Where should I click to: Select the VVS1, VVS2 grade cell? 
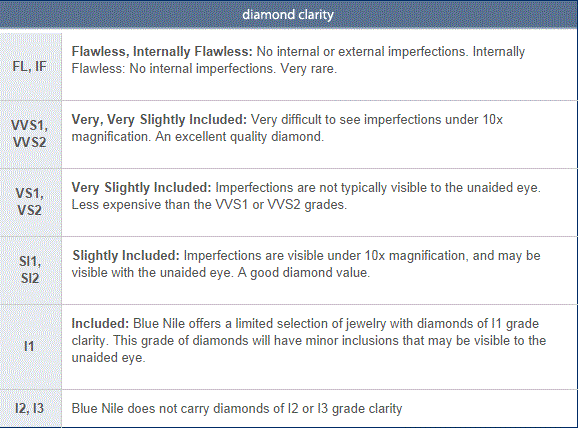pyautogui.click(x=31, y=134)
